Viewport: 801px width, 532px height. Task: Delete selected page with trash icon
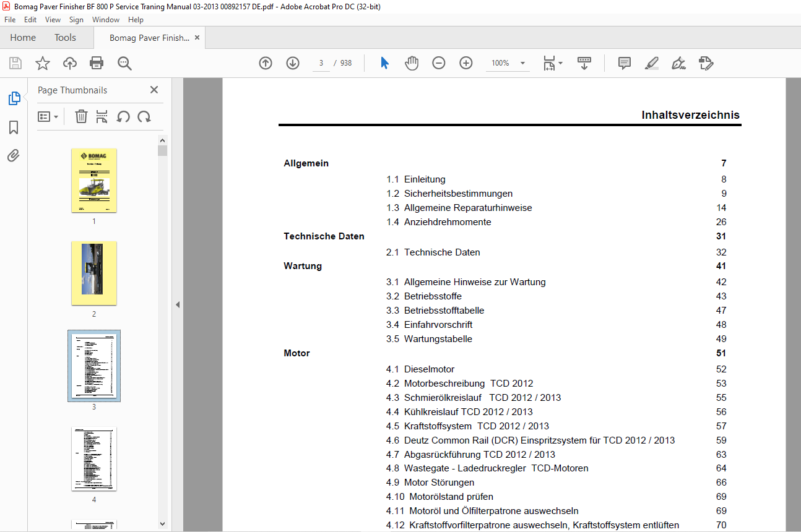pos(81,116)
